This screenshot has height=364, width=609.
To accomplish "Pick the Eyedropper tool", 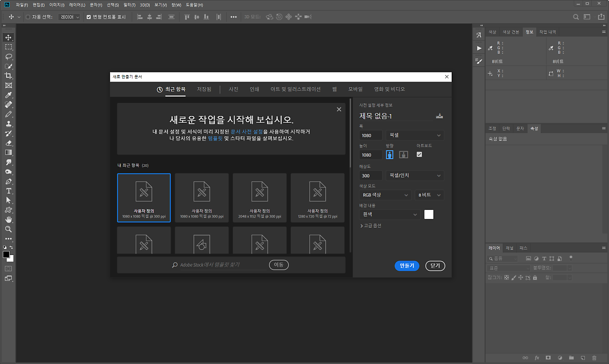I will (x=9, y=95).
